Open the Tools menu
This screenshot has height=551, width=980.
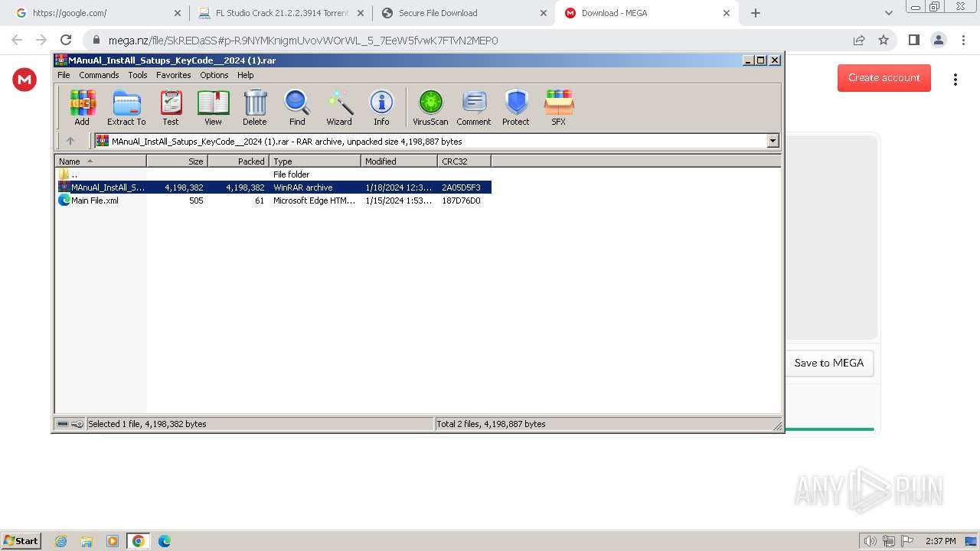[138, 75]
